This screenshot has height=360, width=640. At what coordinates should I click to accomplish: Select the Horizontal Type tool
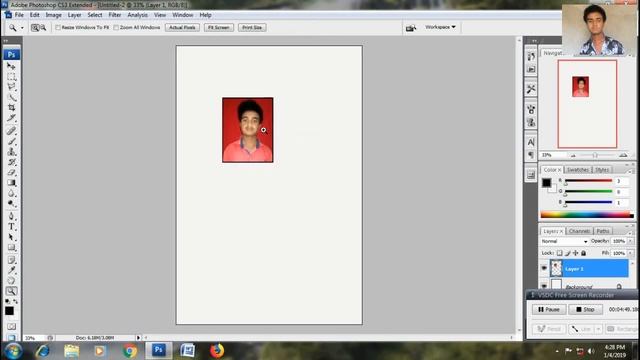pos(11,227)
